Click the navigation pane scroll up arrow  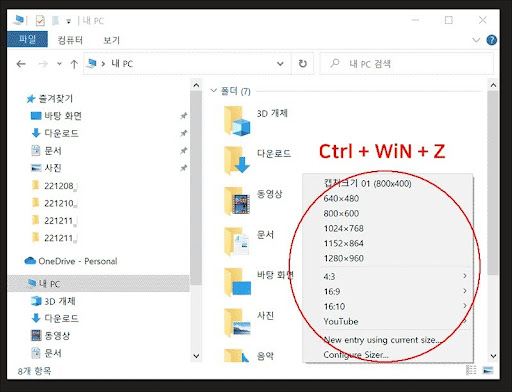pos(196,85)
